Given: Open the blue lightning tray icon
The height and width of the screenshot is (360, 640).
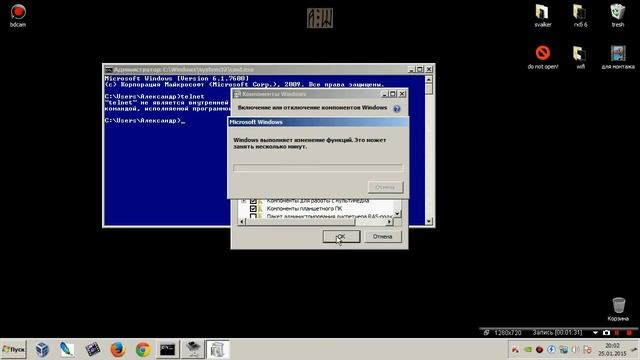Looking at the screenshot, I should 551,350.
